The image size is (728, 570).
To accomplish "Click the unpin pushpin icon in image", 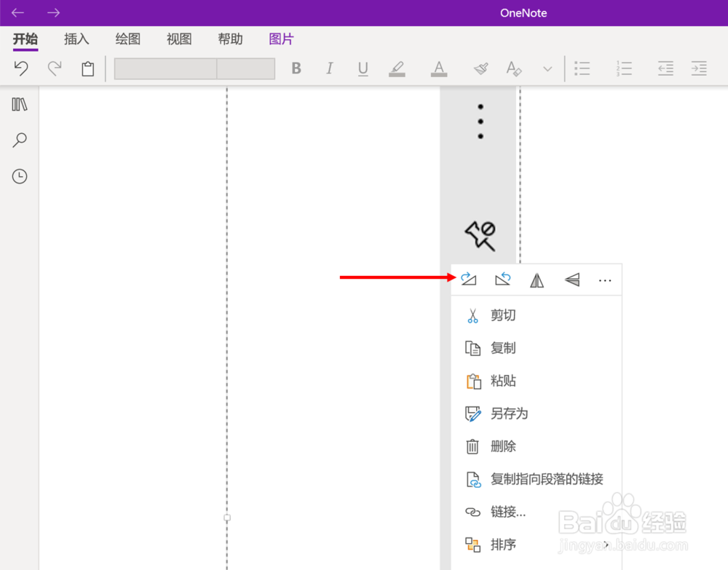I will 480,236.
